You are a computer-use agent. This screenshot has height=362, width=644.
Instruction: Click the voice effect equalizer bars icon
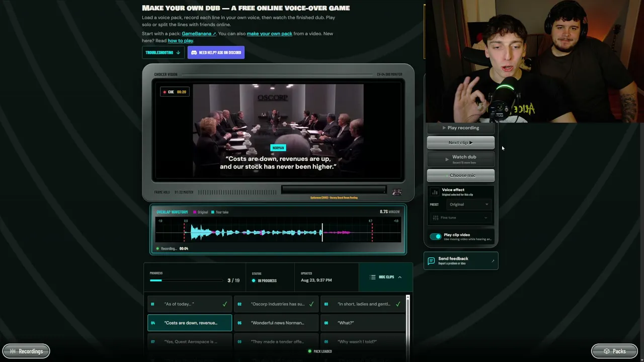click(x=435, y=192)
